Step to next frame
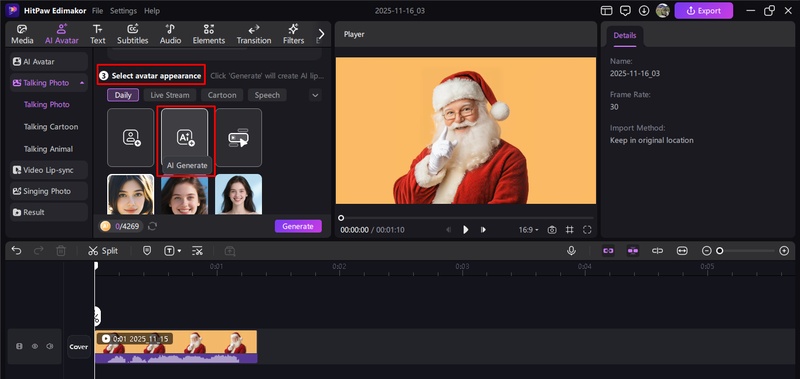The height and width of the screenshot is (379, 800). [x=483, y=230]
